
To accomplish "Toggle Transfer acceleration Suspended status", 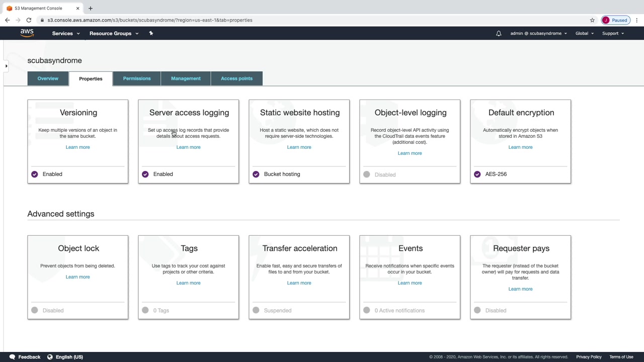I will point(256,310).
